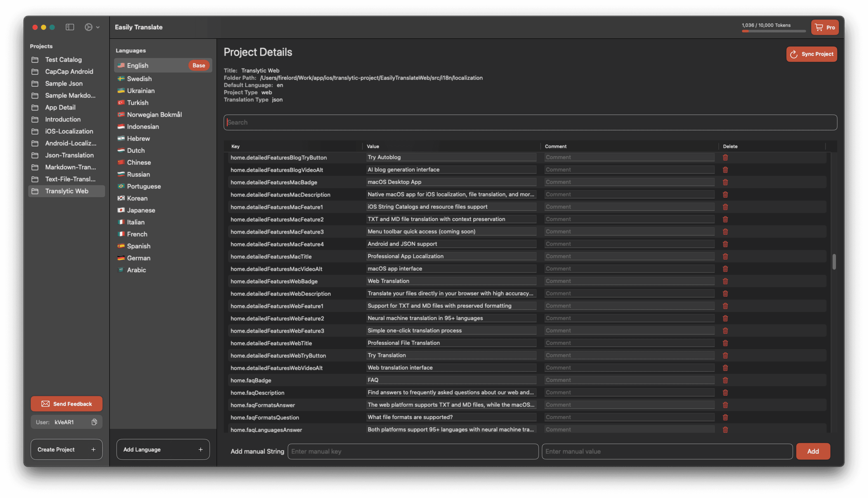Image resolution: width=868 pixels, height=498 pixels.
Task: Click the folder path text
Action: [371, 78]
